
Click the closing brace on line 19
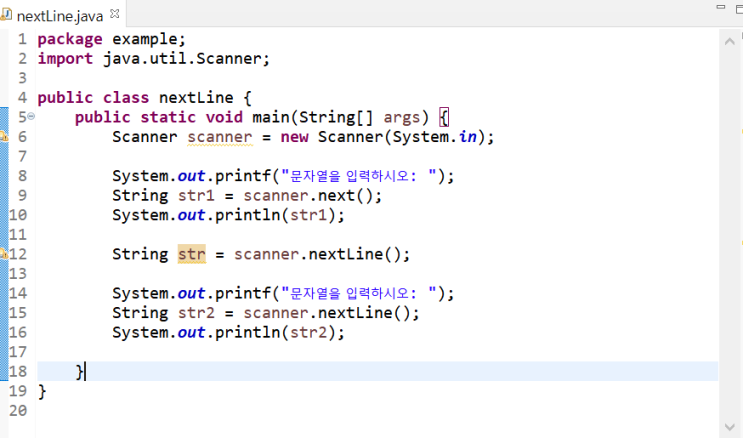click(42, 391)
